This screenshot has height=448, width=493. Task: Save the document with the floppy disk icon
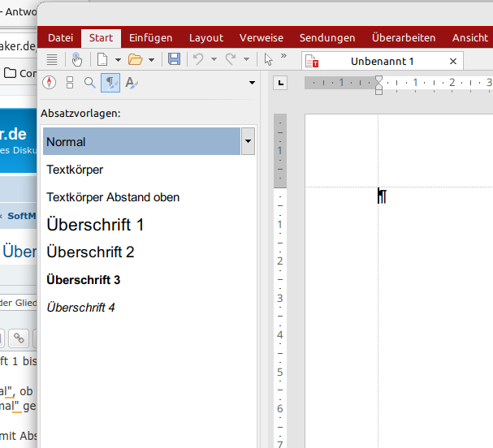pyautogui.click(x=174, y=59)
